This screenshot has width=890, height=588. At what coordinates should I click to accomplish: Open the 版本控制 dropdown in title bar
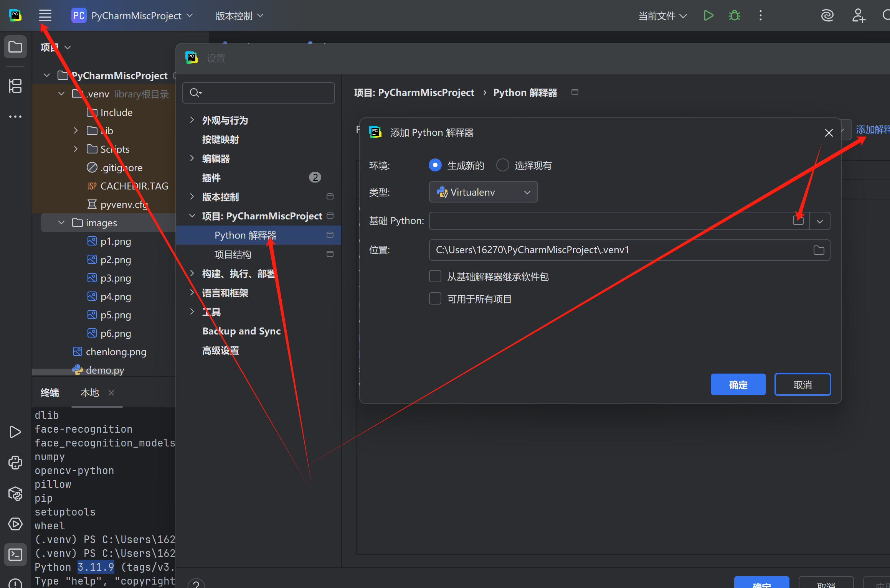(x=239, y=15)
